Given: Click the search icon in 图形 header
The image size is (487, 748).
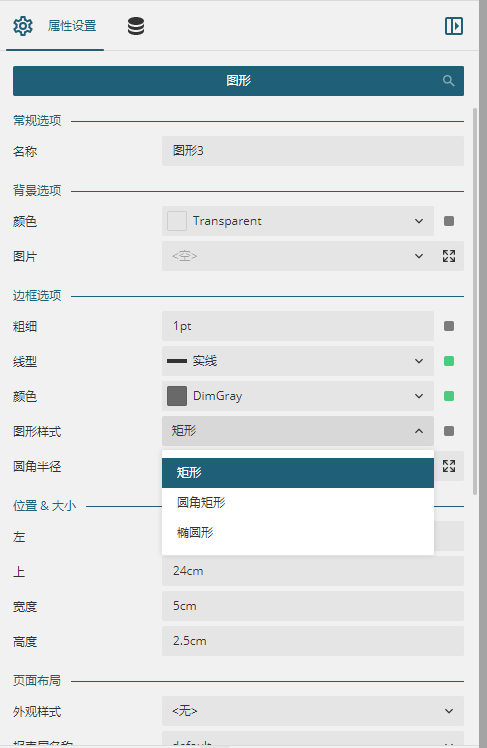Looking at the screenshot, I should pos(448,81).
